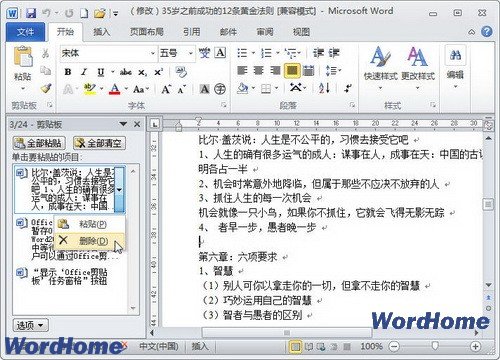Click the Multilevel list icon
The height and width of the screenshot is (360, 500).
(x=290, y=53)
